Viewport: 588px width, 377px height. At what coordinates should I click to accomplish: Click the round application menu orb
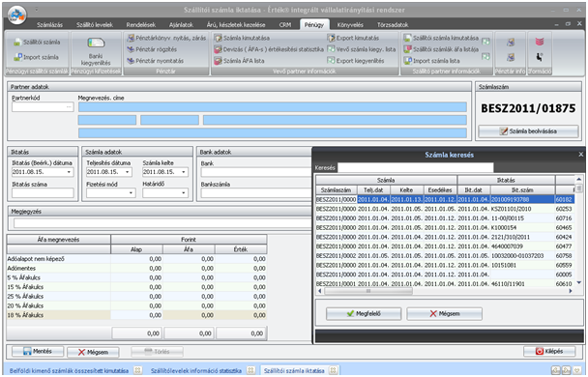(16, 15)
